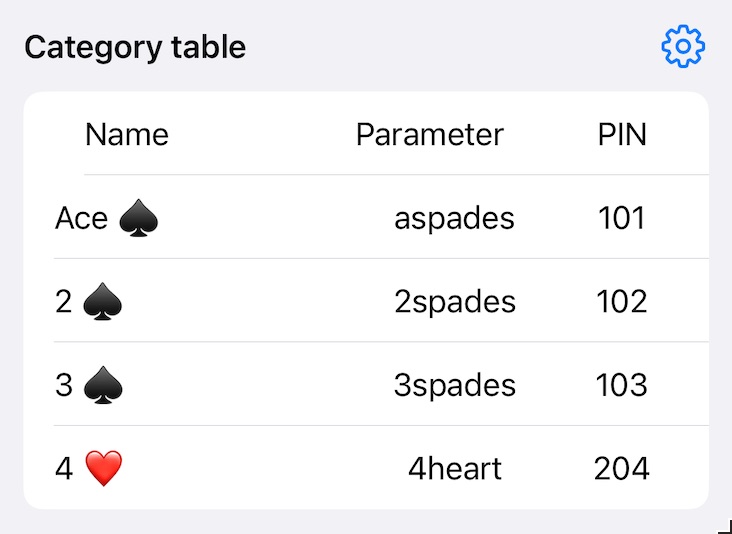This screenshot has width=732, height=534.
Task: Select PIN 103 in the table
Action: 622,385
